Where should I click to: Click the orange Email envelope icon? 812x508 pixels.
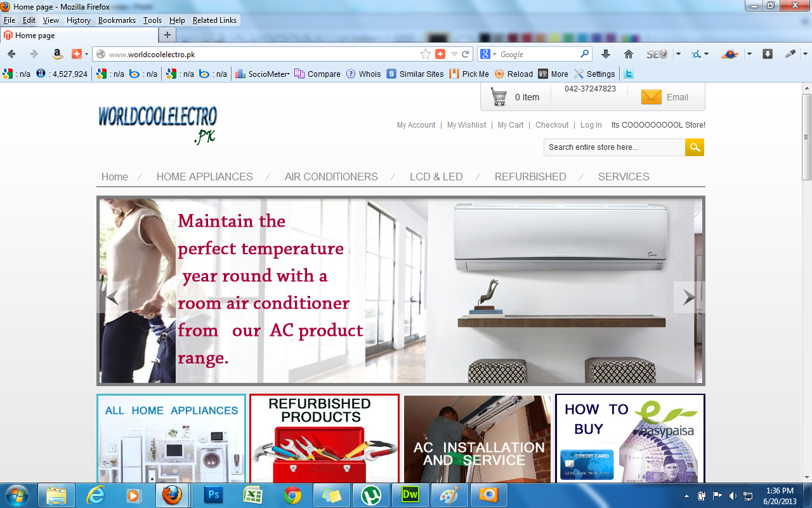[x=652, y=97]
